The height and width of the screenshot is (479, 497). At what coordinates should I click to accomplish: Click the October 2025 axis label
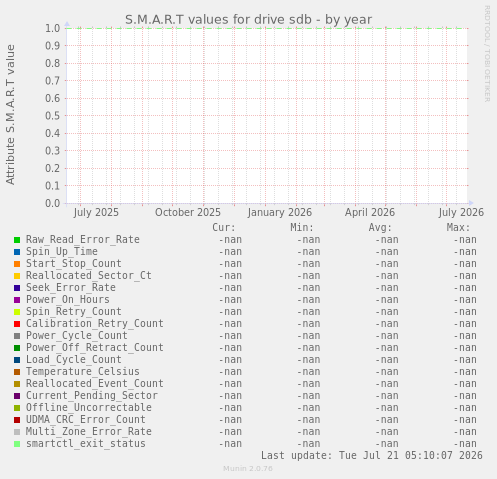pyautogui.click(x=188, y=212)
